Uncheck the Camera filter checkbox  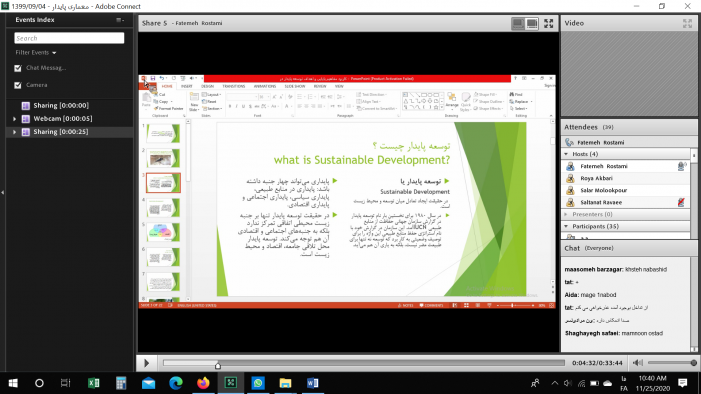(x=18, y=85)
